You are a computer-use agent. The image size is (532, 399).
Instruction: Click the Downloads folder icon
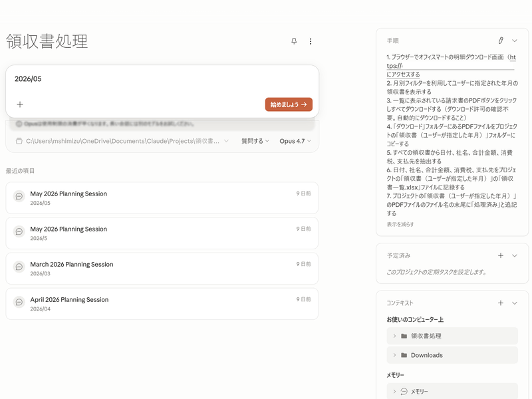click(x=404, y=355)
